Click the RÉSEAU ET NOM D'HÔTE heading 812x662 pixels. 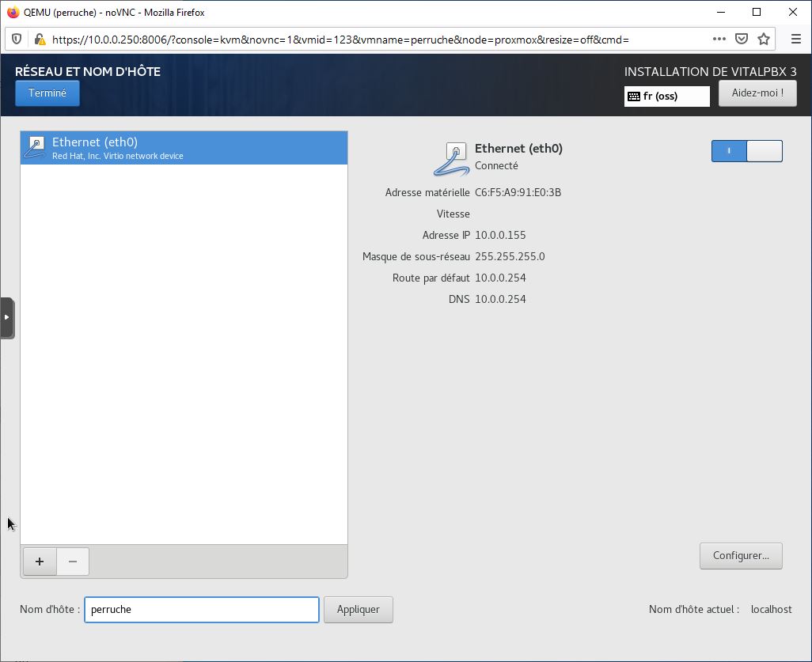[88, 71]
